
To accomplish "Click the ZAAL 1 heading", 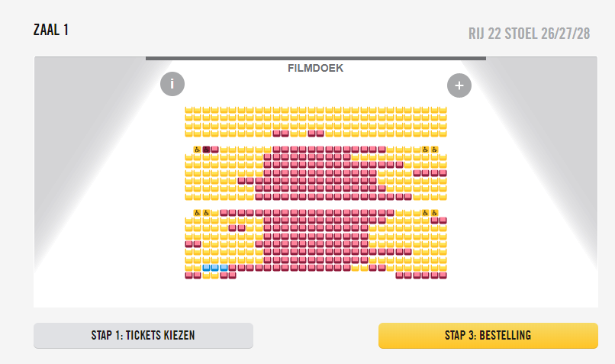I will [x=52, y=31].
